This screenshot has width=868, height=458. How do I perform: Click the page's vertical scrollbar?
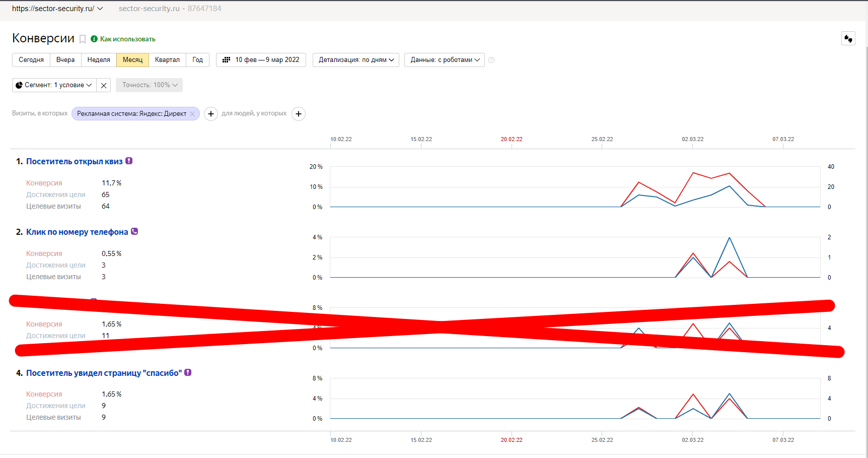pyautogui.click(x=866, y=252)
